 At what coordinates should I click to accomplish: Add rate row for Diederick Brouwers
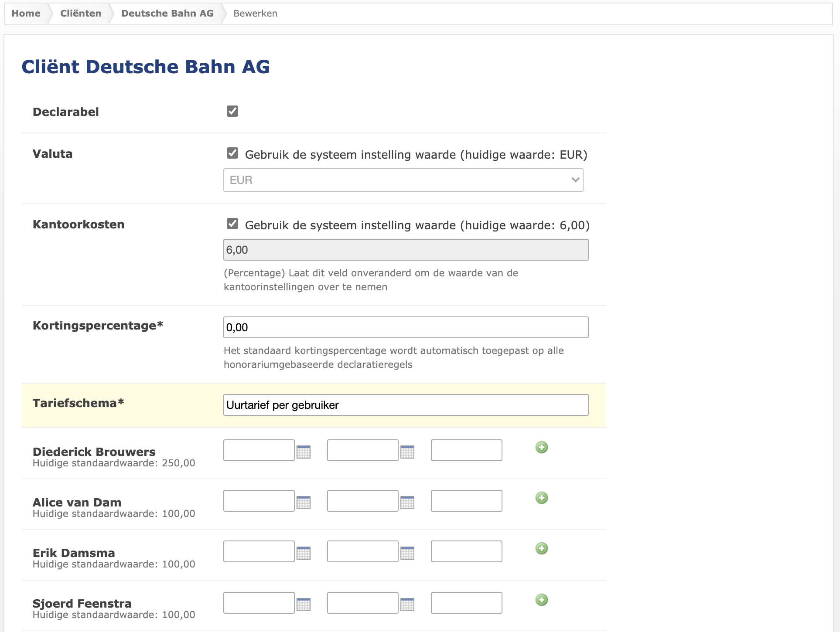[x=542, y=447]
